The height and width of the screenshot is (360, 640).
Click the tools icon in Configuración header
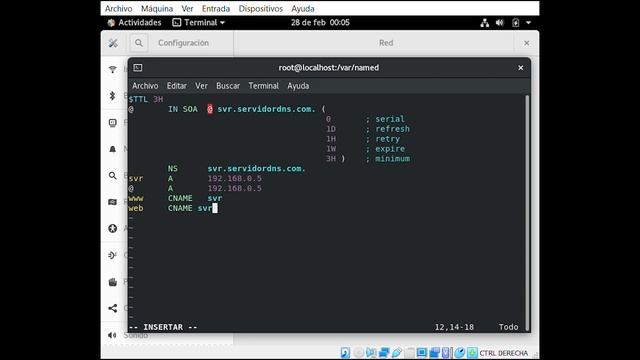pyautogui.click(x=113, y=43)
